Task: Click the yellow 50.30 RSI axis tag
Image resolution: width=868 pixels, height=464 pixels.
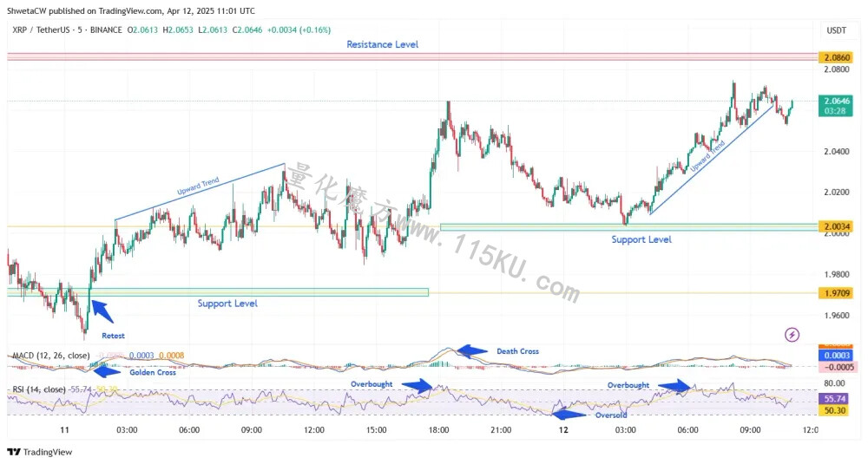Action: click(835, 410)
